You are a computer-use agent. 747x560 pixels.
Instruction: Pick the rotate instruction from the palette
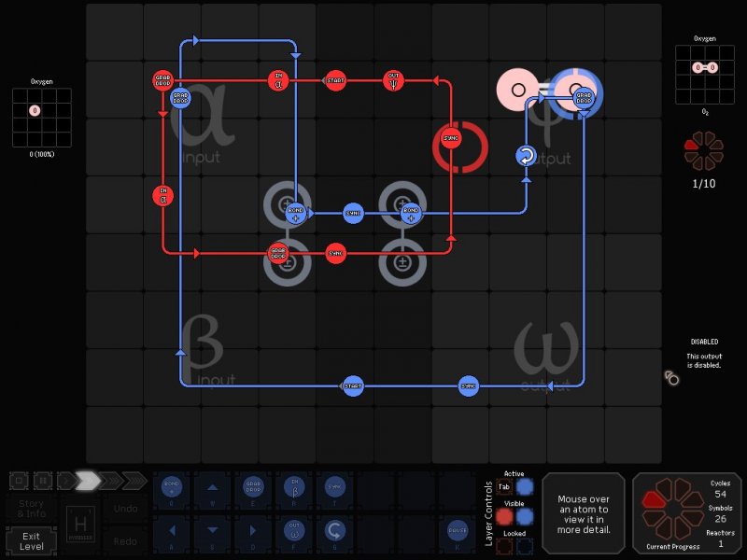(x=335, y=532)
